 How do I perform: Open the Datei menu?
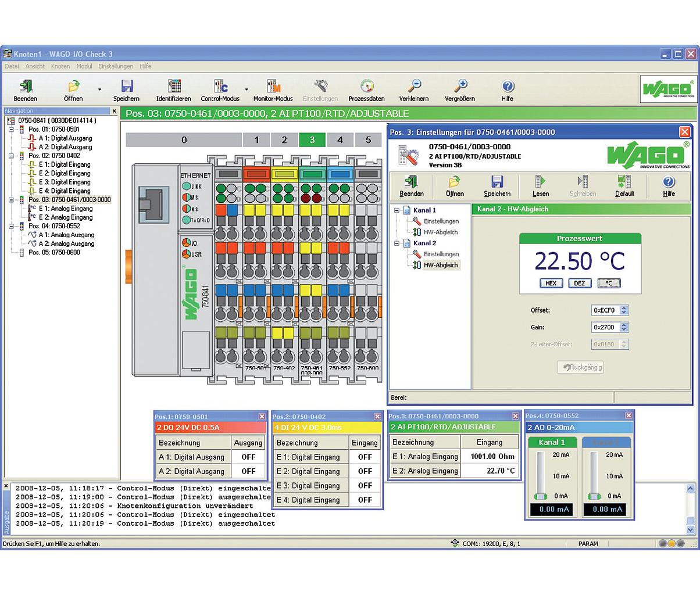[12, 66]
